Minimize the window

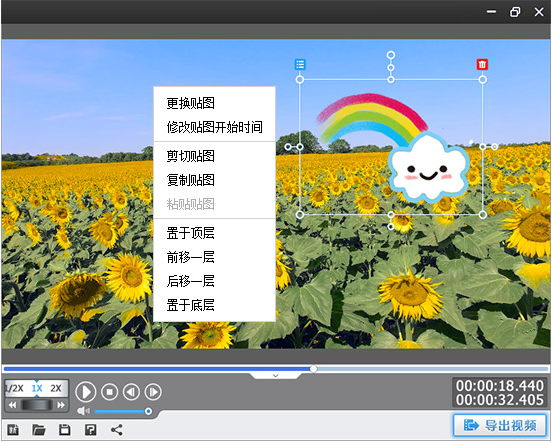tap(491, 12)
